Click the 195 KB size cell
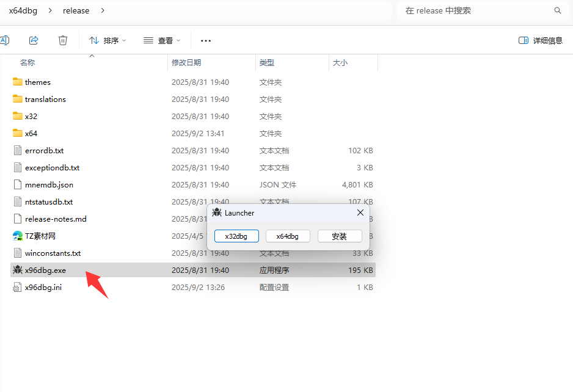 tap(360, 270)
